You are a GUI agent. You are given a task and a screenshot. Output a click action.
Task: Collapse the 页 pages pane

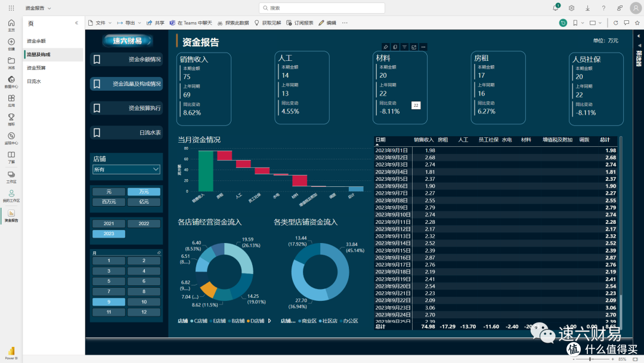click(x=76, y=23)
